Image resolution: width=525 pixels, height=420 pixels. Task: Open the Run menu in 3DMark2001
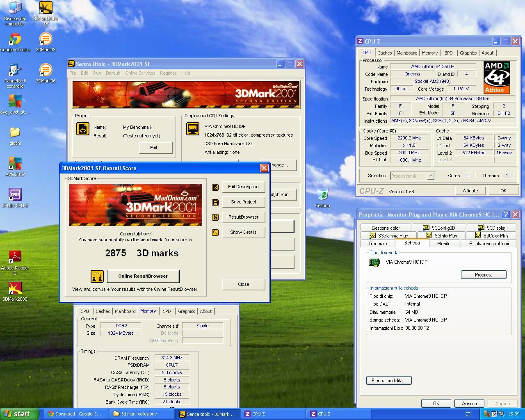[x=97, y=73]
